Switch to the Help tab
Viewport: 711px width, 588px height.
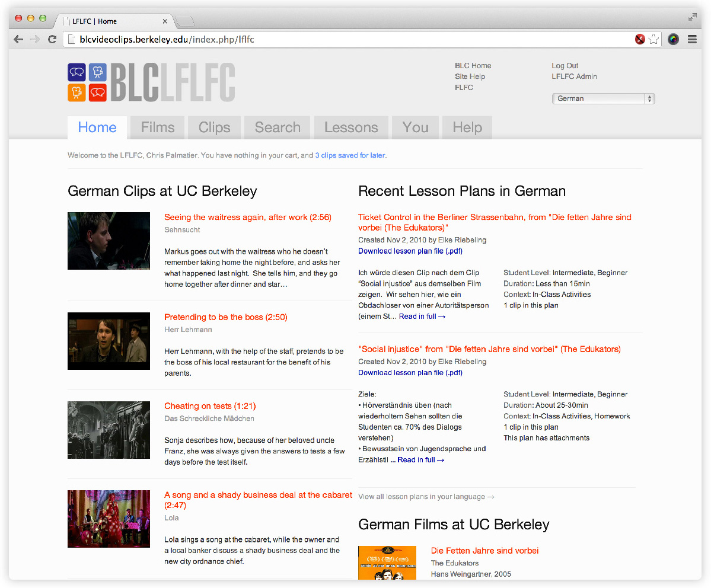467,127
